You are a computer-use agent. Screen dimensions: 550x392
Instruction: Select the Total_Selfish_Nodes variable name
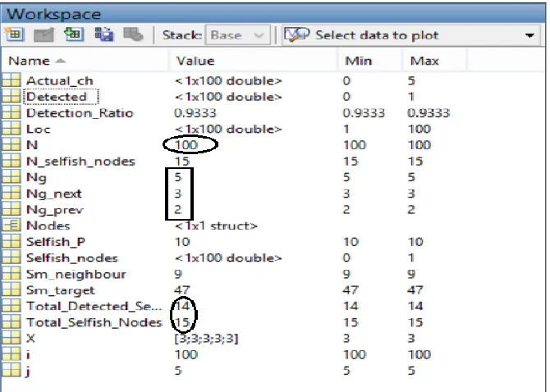coord(94,322)
